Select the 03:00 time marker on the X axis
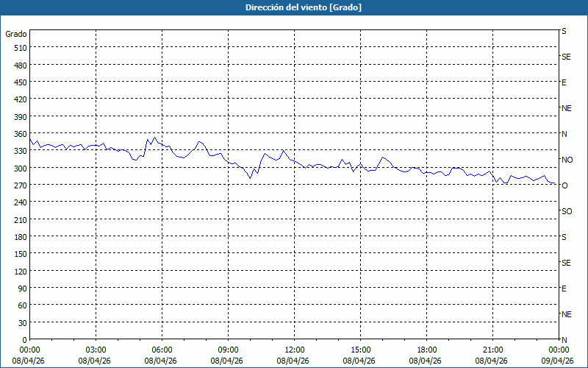The image size is (588, 368). click(96, 350)
